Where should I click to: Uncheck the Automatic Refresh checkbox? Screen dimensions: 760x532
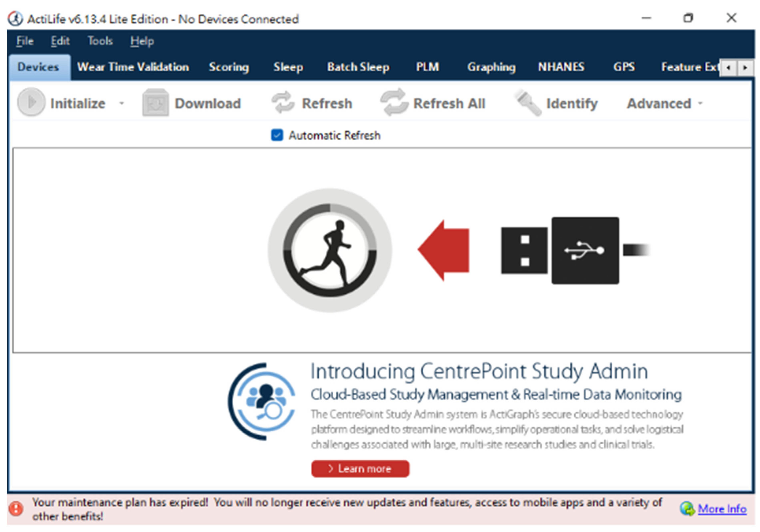[x=277, y=135]
